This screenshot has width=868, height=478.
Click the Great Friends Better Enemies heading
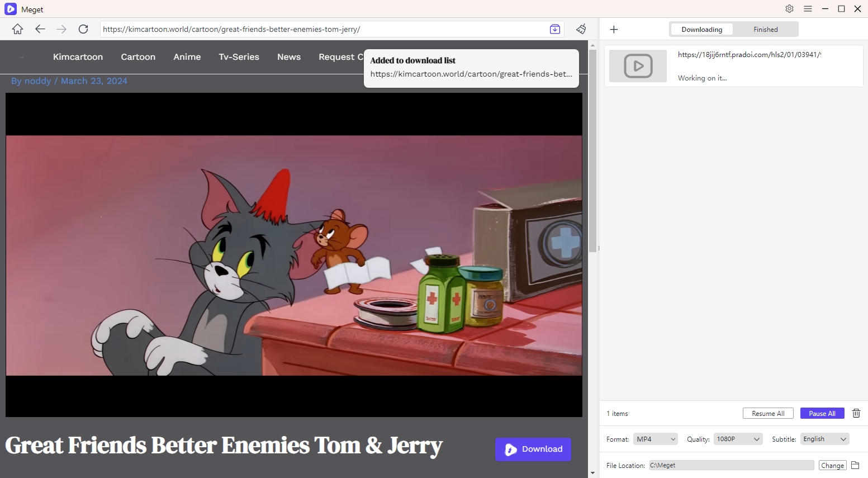tap(224, 446)
